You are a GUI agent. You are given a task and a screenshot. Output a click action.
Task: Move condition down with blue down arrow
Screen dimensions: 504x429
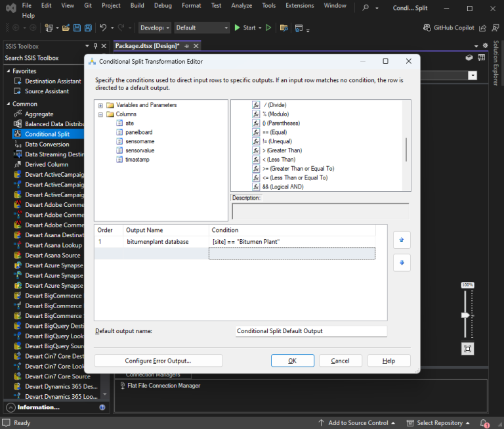(x=402, y=263)
